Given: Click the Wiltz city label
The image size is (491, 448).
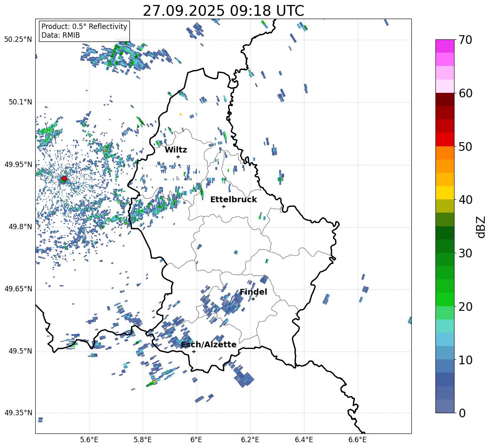Looking at the screenshot, I should coord(176,150).
